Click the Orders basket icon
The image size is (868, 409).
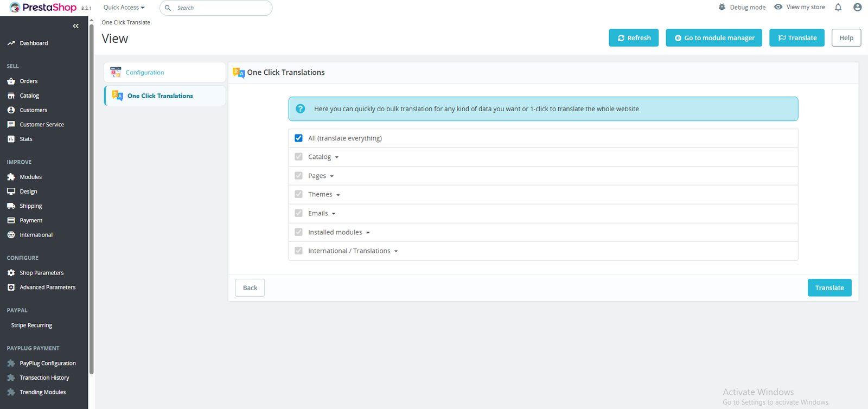pos(11,81)
